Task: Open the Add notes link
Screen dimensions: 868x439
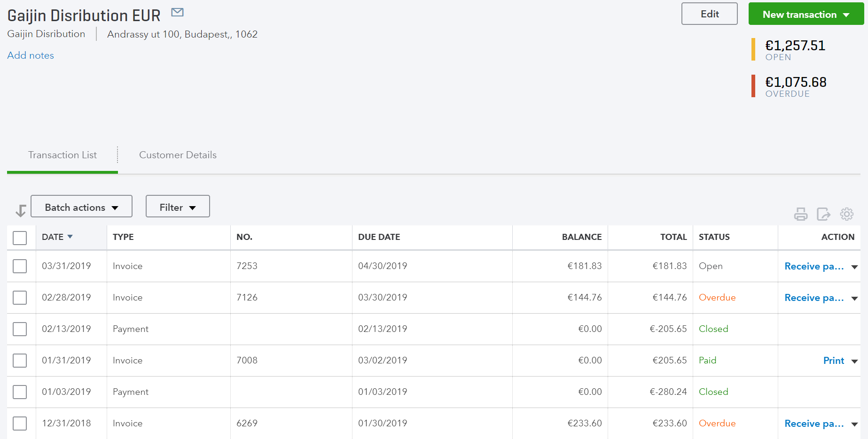Action: pos(30,55)
